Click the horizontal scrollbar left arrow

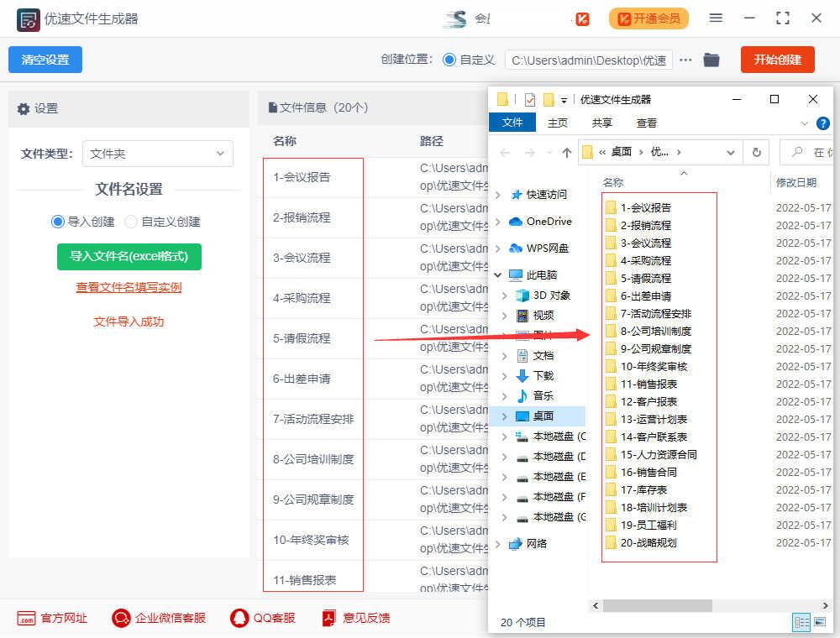pyautogui.click(x=596, y=605)
